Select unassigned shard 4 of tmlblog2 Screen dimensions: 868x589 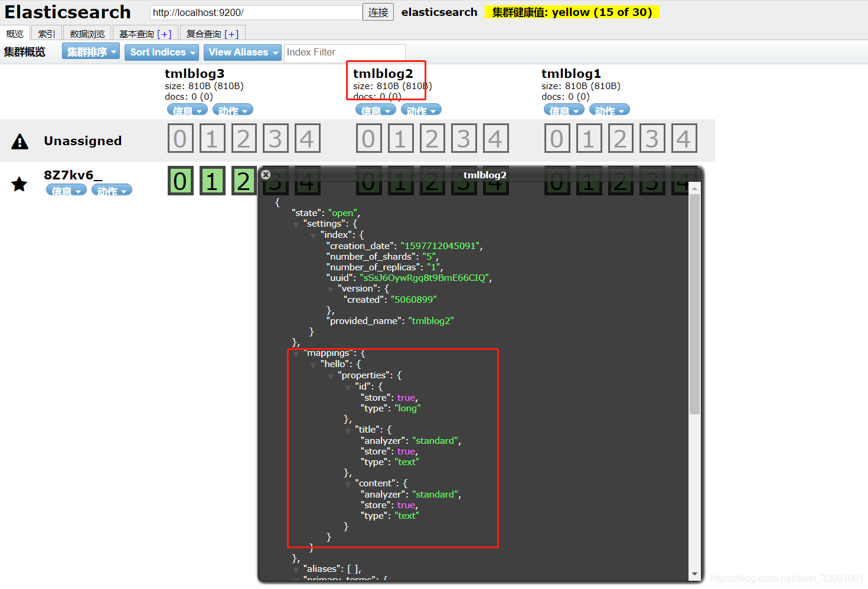point(495,139)
